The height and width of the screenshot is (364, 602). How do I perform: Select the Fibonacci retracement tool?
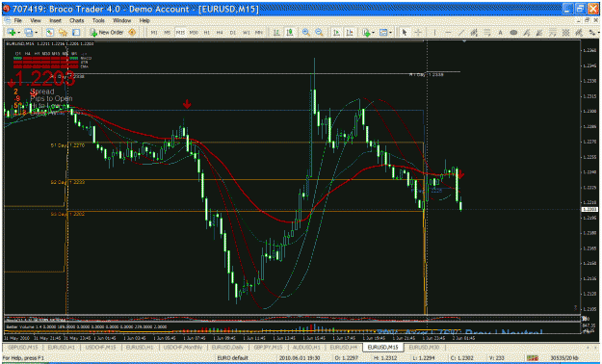pos(486,33)
